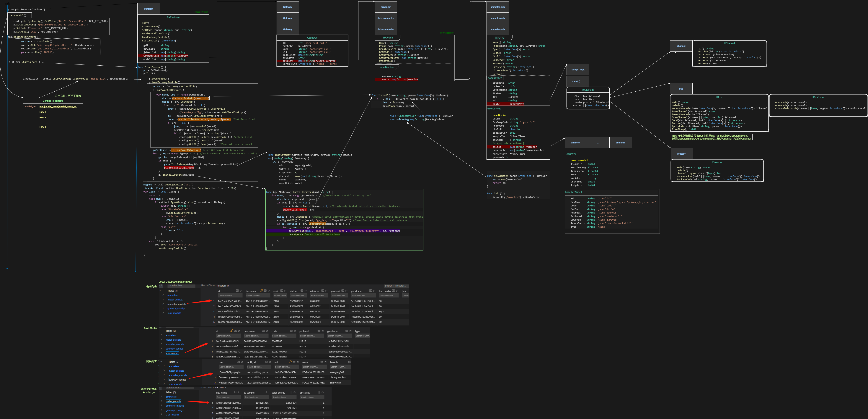
Task: Expand ammeter_models node in 电表列表 panel
Action: click(x=163, y=304)
